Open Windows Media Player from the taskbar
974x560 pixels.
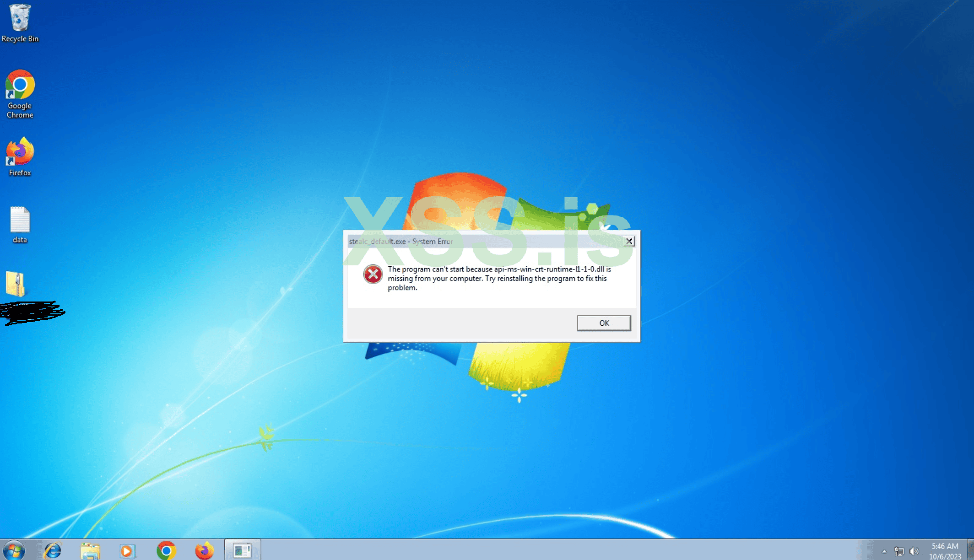[128, 550]
